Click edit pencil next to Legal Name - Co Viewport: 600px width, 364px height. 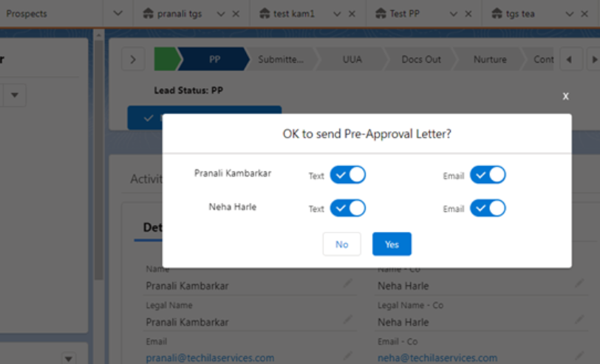pyautogui.click(x=579, y=319)
